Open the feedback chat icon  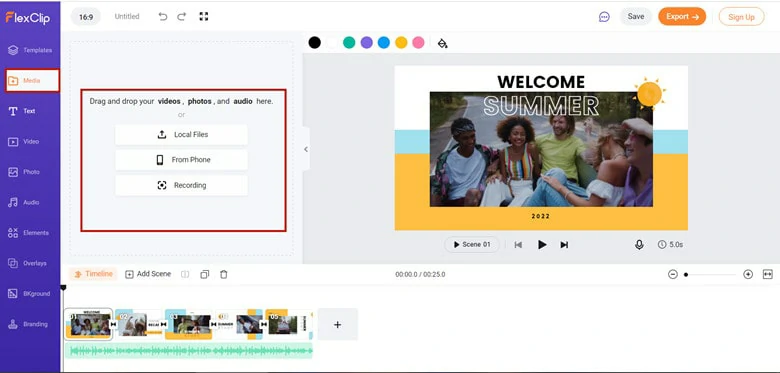point(604,17)
